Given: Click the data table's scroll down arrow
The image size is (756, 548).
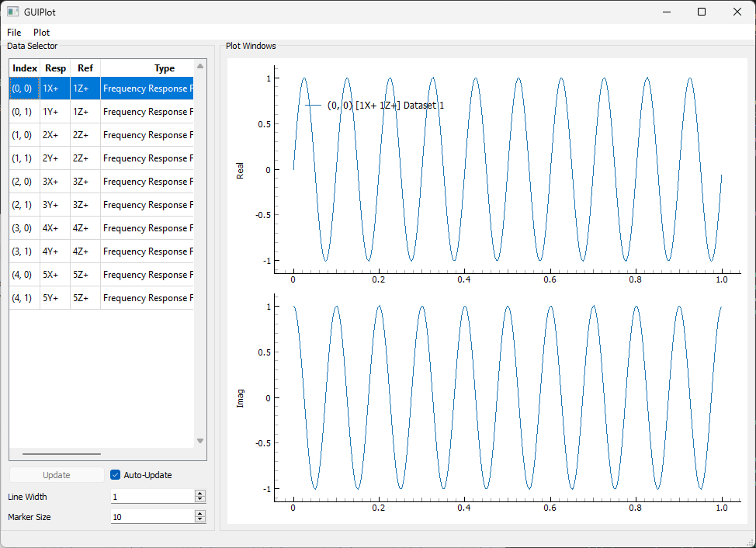Looking at the screenshot, I should [x=200, y=441].
